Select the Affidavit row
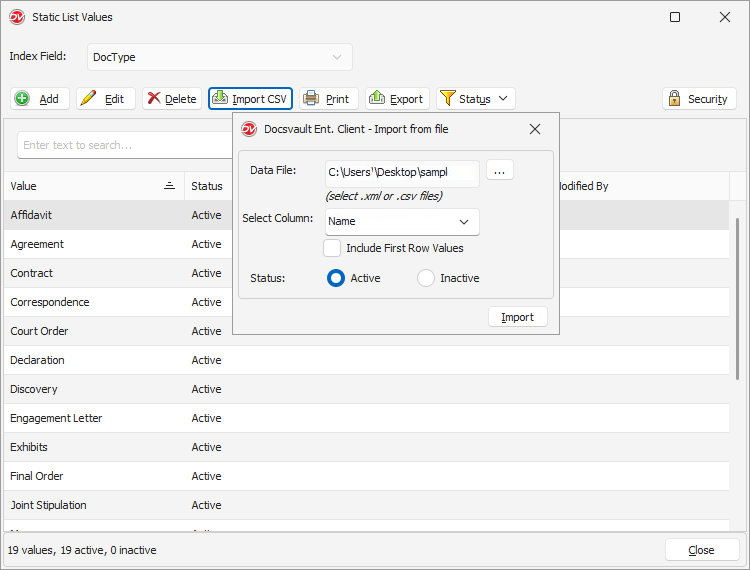The width and height of the screenshot is (750, 570). point(366,215)
